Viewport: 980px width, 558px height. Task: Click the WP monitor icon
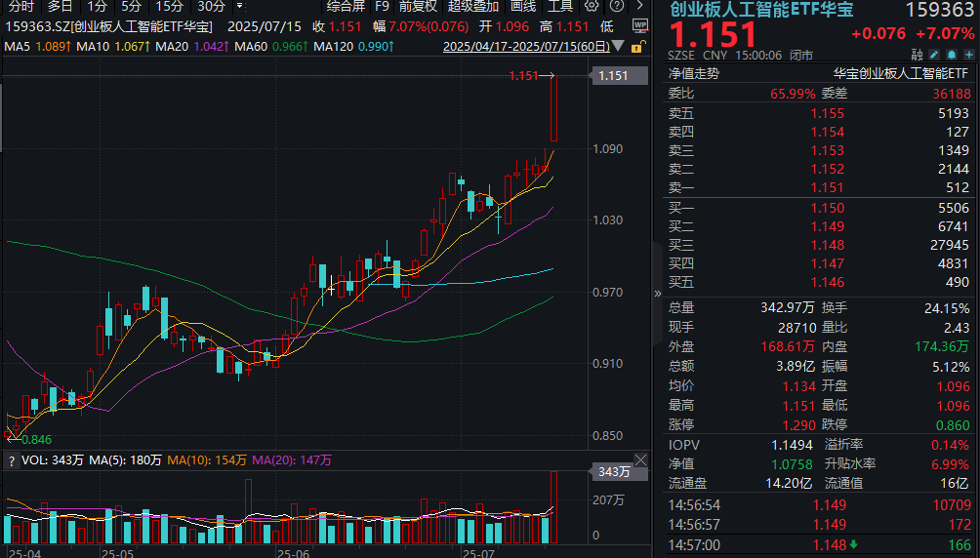640,26
